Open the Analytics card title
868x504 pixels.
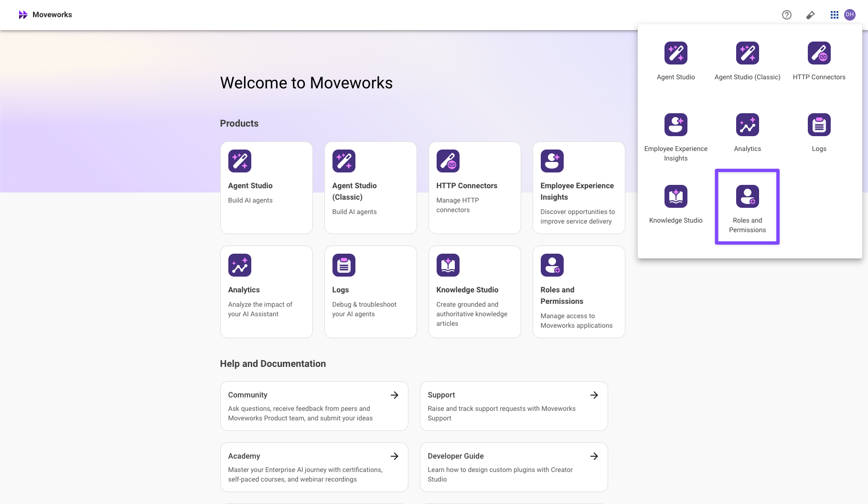(x=244, y=290)
